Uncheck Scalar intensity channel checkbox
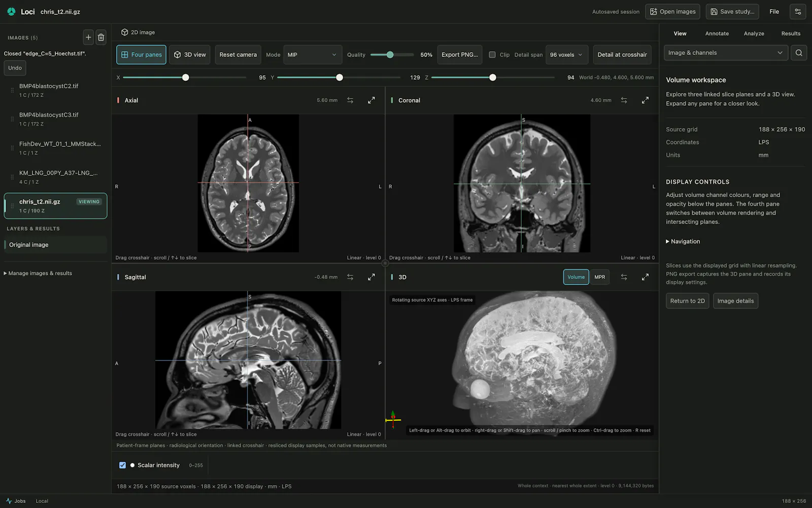Viewport: 812px width, 508px height. (122, 465)
